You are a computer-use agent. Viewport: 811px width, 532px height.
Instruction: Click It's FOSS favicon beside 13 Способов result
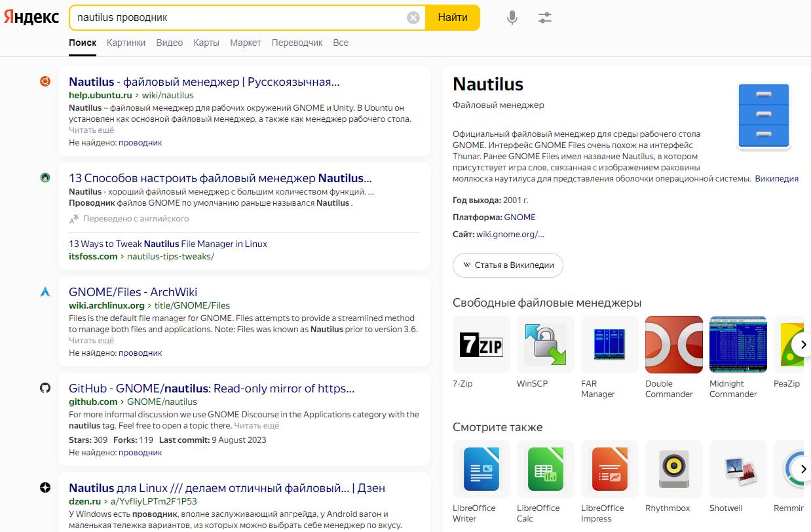click(x=45, y=178)
